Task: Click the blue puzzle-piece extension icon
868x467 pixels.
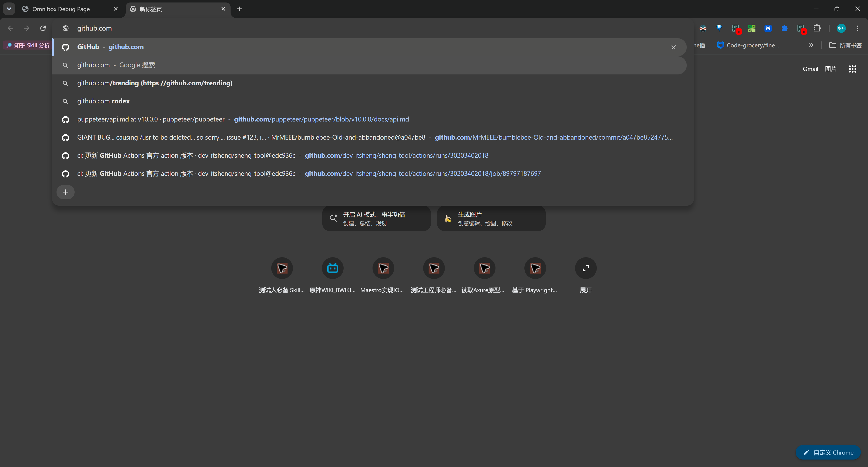Action: (x=784, y=28)
